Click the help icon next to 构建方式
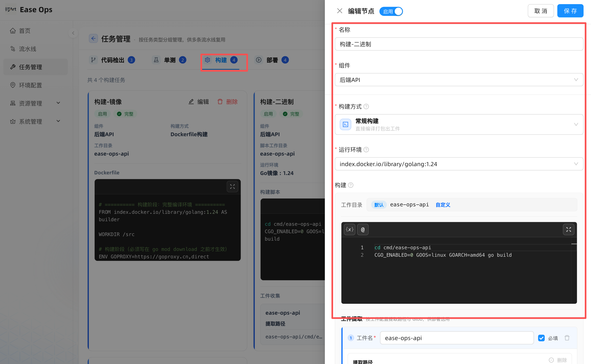This screenshot has height=364, width=591. click(x=366, y=106)
